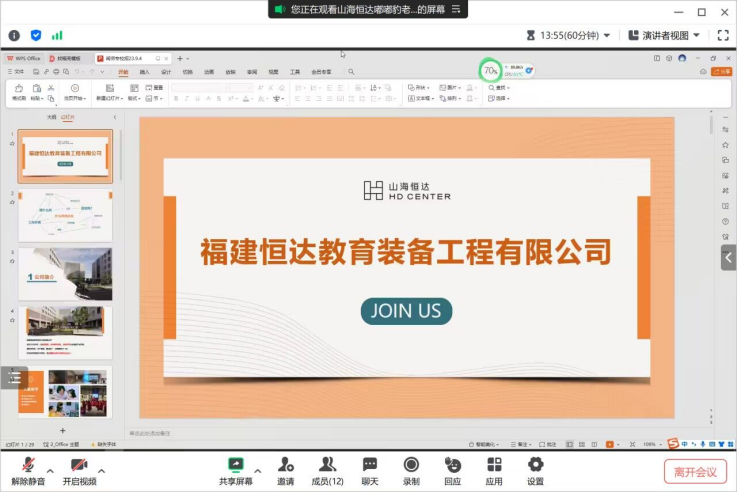Expand the right side panel chevron
This screenshot has height=492, width=738.
(729, 258)
